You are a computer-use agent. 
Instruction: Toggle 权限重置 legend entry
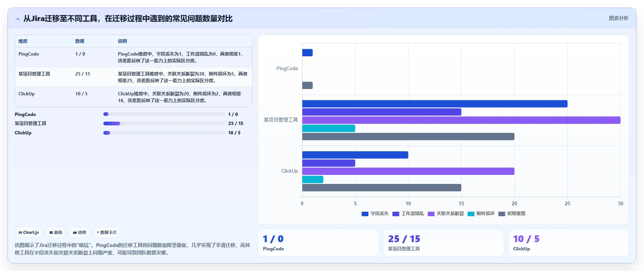point(512,214)
